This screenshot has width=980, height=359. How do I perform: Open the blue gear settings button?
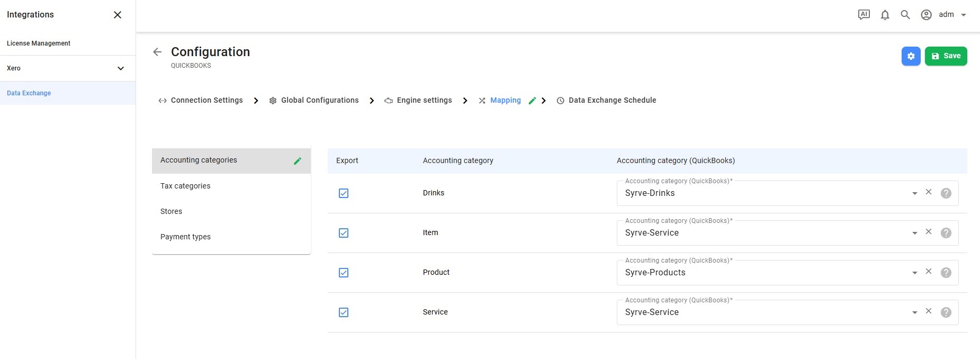point(911,56)
